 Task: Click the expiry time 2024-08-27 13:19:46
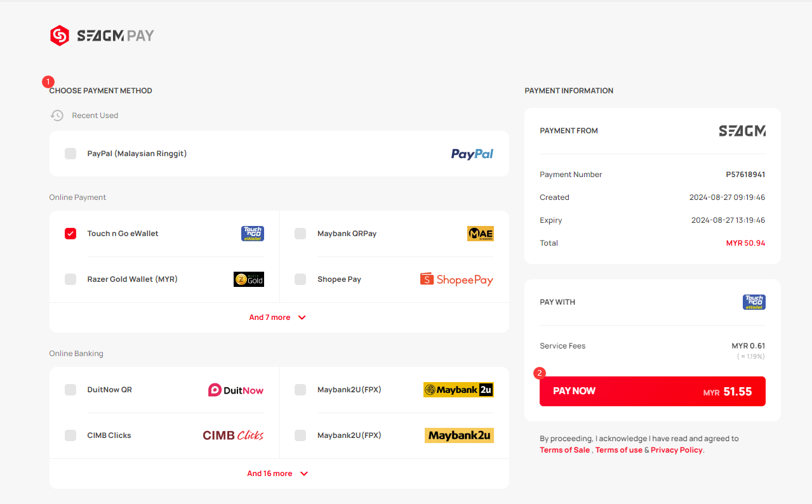[x=728, y=220]
